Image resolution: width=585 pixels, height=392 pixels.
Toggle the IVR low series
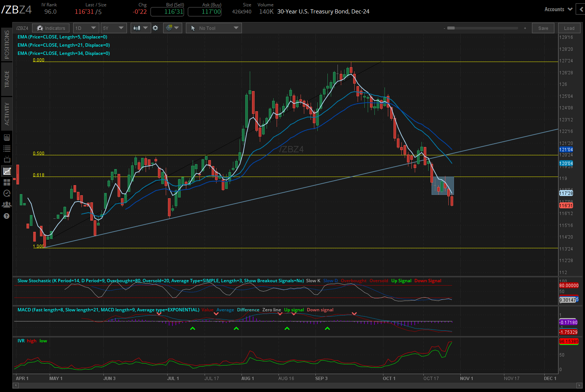pos(43,340)
